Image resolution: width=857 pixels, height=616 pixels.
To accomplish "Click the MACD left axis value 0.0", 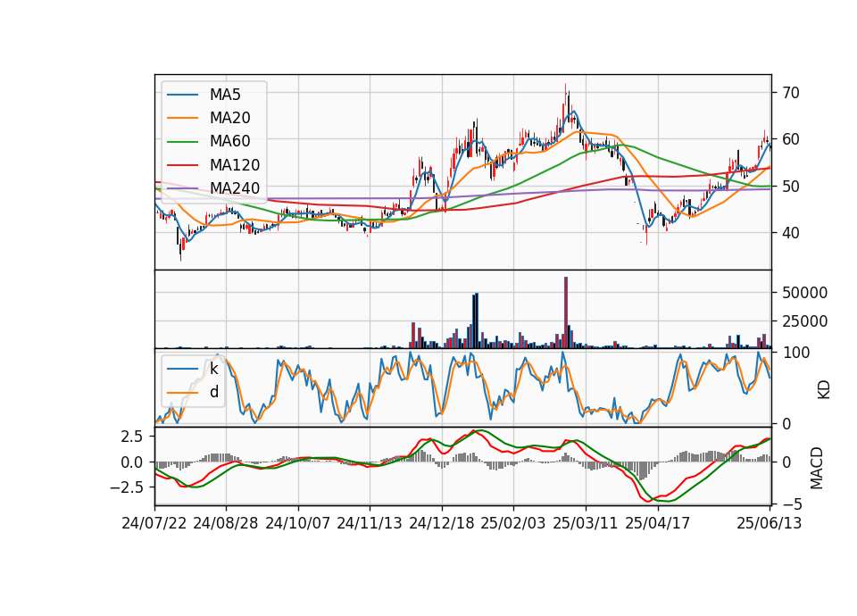I will click(131, 462).
